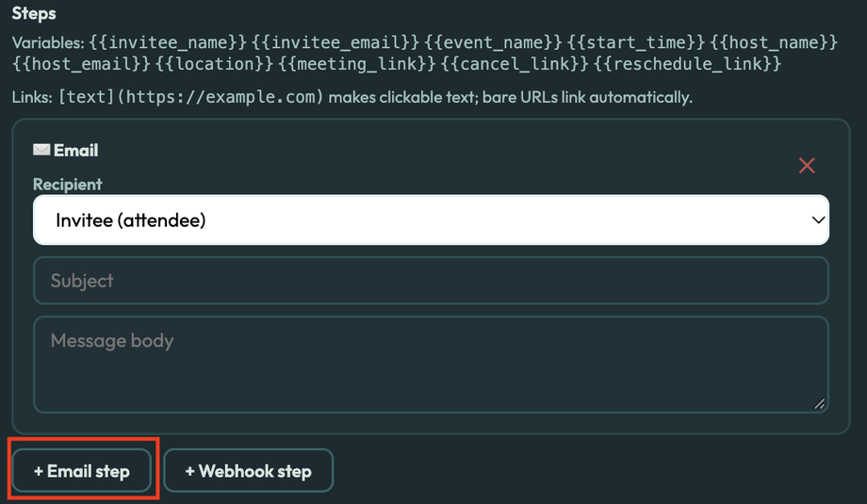Click into the Subject field
This screenshot has height=504, width=867.
431,280
